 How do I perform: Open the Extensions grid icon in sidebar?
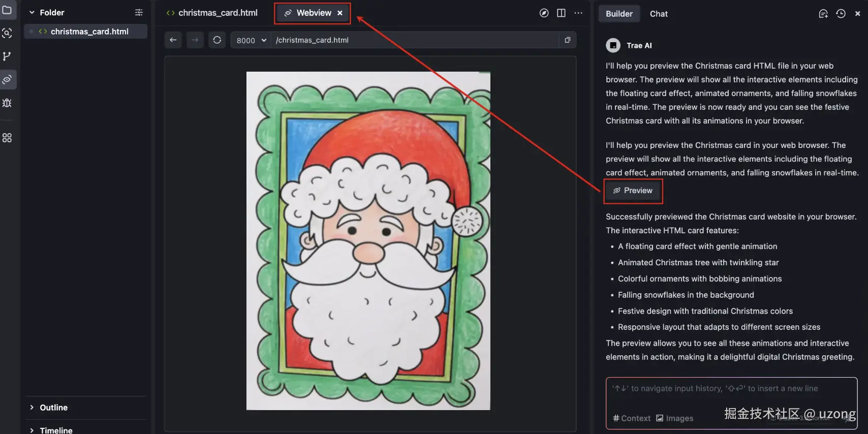coord(7,138)
